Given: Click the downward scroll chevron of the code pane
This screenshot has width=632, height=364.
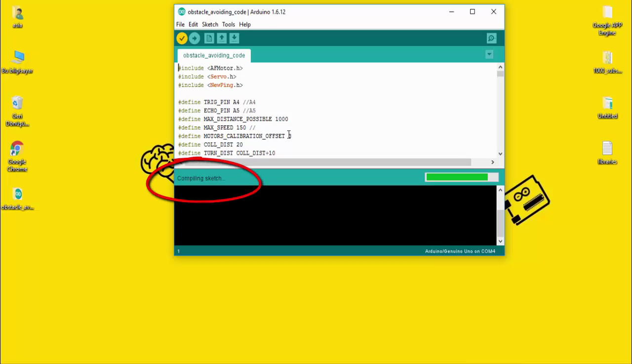Looking at the screenshot, I should pos(500,153).
